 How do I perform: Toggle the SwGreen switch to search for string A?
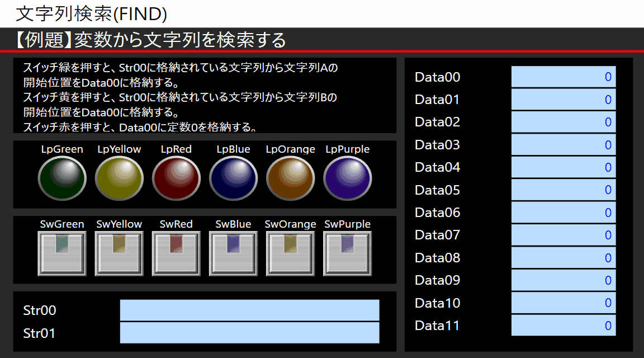coord(62,253)
